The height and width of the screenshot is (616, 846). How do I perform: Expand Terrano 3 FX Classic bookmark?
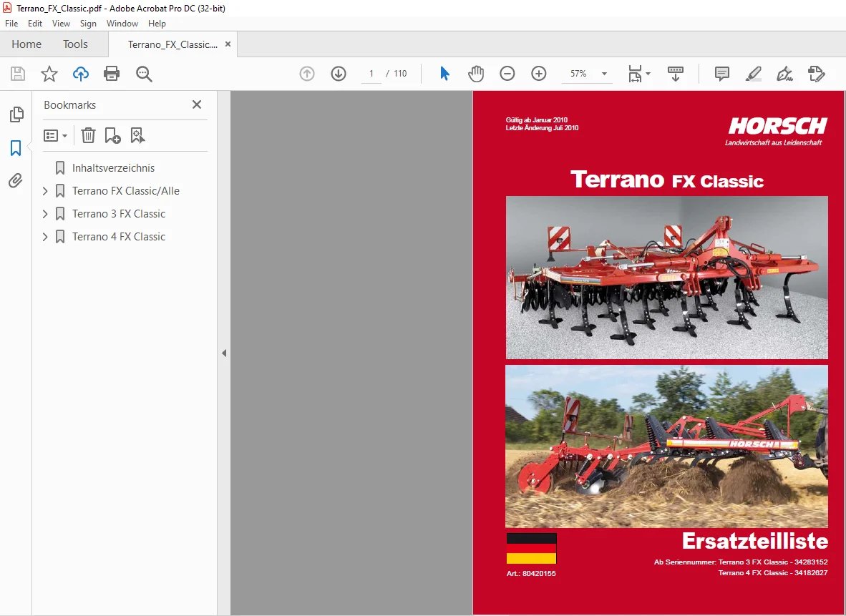[45, 214]
